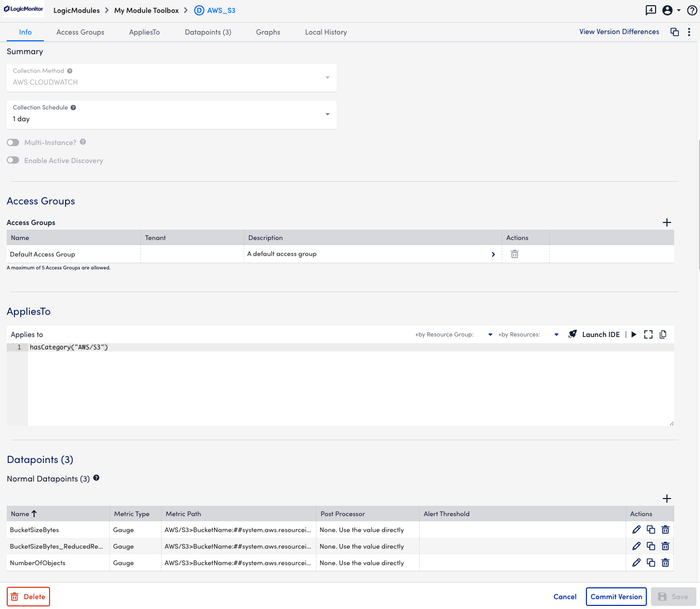Click the Commit Version button
The image size is (700, 609).
[x=616, y=597]
